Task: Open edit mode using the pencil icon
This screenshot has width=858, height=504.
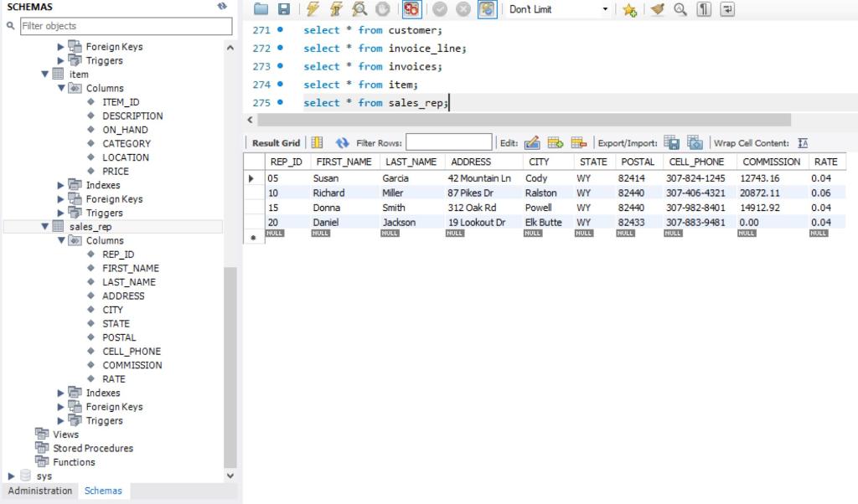Action: (x=533, y=141)
